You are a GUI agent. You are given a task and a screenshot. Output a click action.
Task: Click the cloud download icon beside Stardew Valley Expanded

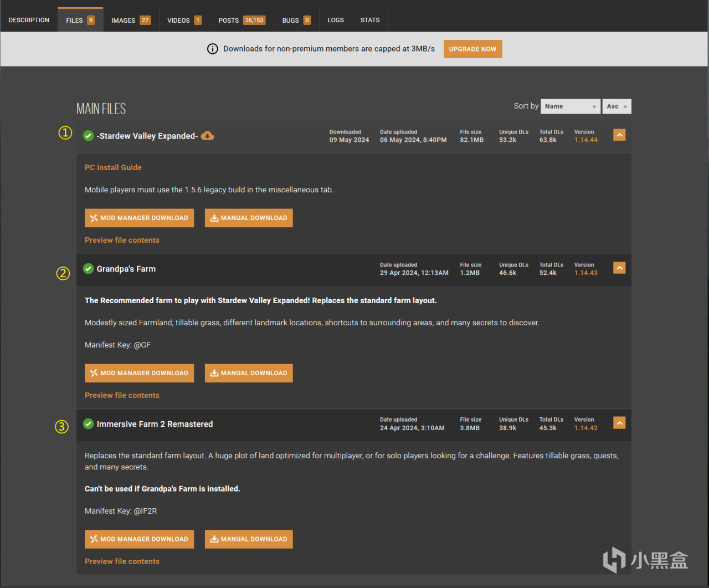point(207,136)
